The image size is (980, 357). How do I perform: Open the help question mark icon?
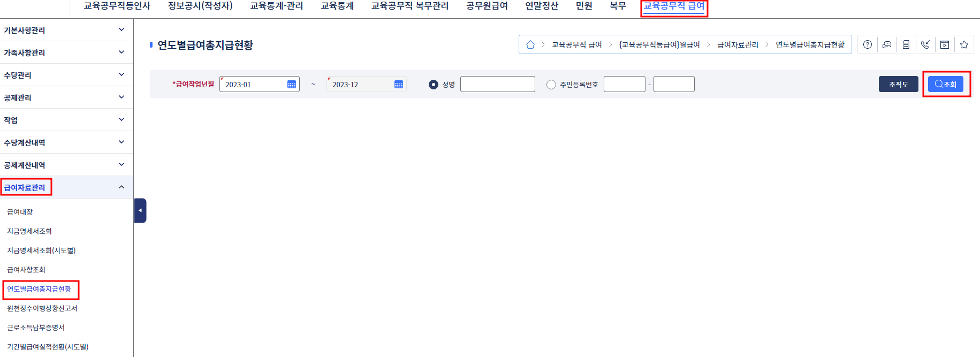(x=868, y=44)
